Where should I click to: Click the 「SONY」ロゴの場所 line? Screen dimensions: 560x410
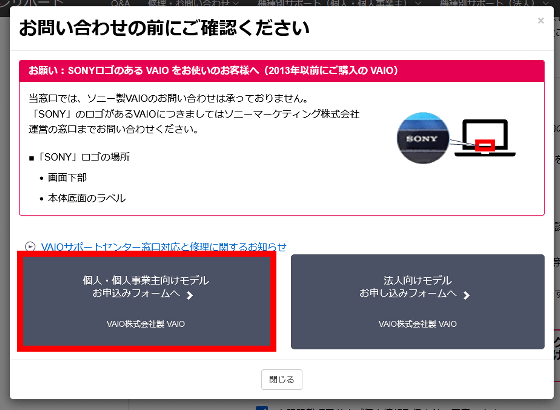click(79, 157)
